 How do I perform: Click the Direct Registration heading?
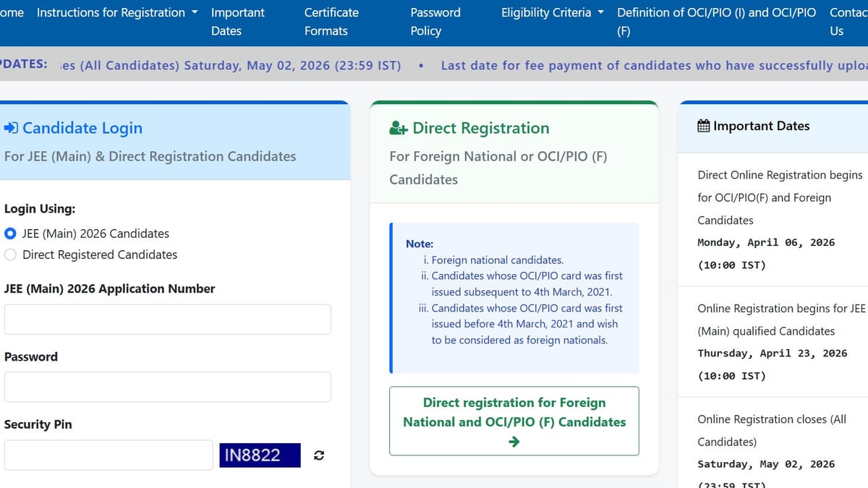point(481,128)
